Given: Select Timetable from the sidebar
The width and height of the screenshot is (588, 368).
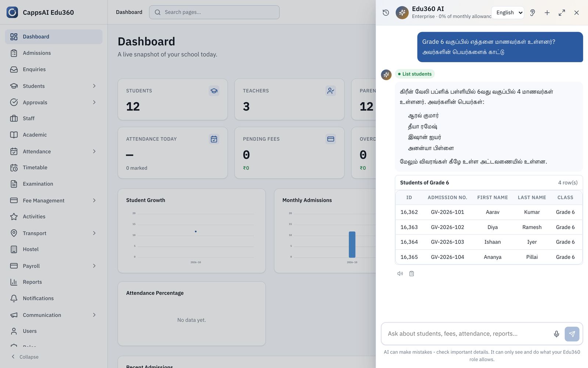Looking at the screenshot, I should pos(54,167).
